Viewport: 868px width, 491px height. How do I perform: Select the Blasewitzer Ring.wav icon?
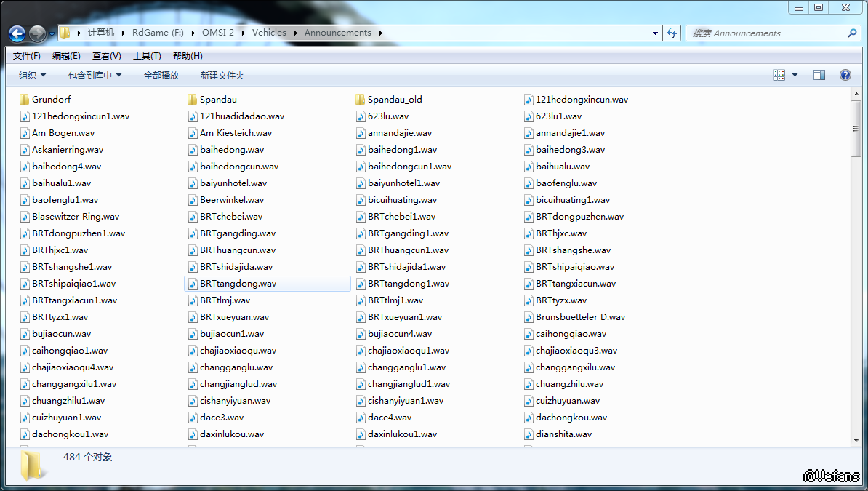pos(25,217)
